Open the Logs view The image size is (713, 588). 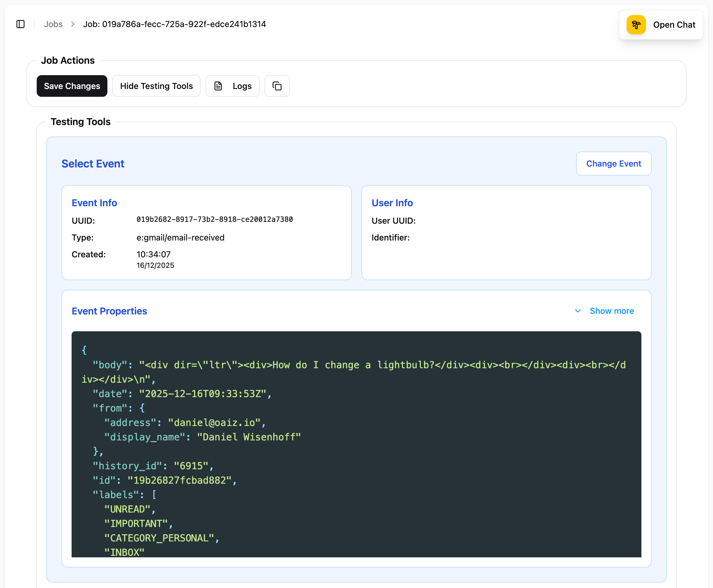click(x=233, y=86)
